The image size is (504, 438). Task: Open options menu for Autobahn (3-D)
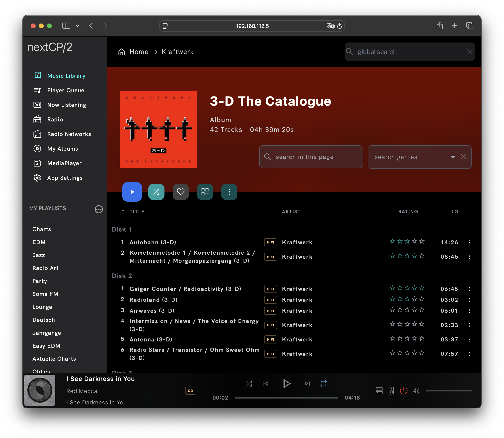point(470,242)
